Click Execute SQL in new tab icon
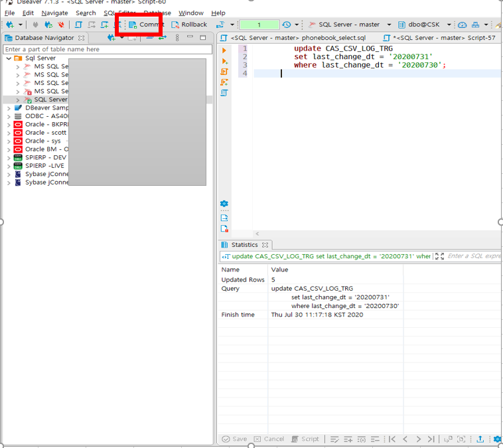This screenshot has height=448, width=503. click(224, 61)
